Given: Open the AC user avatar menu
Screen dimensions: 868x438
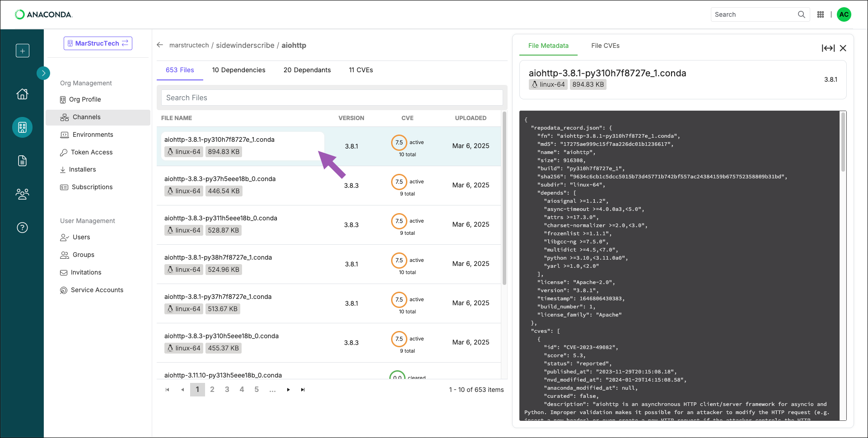Looking at the screenshot, I should pyautogui.click(x=844, y=14).
